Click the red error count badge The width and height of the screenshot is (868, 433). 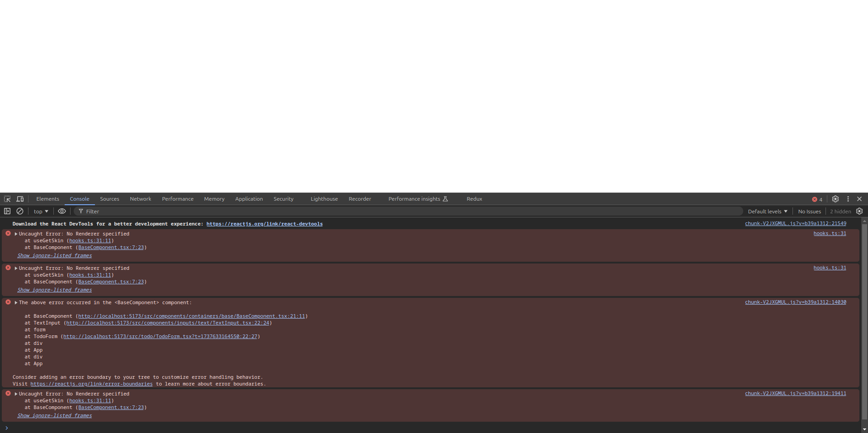pos(817,199)
